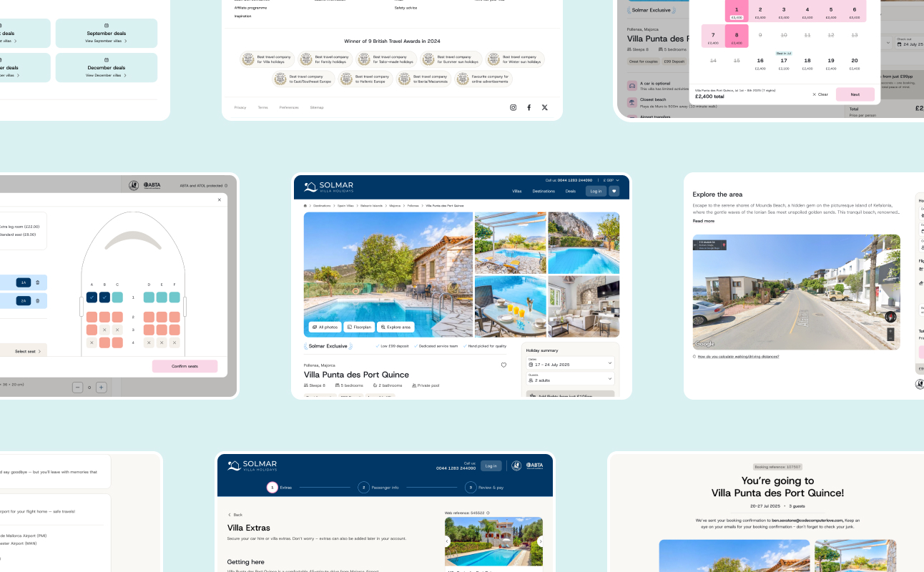Click the beach umbrella icon beside Closest beach

632,102
